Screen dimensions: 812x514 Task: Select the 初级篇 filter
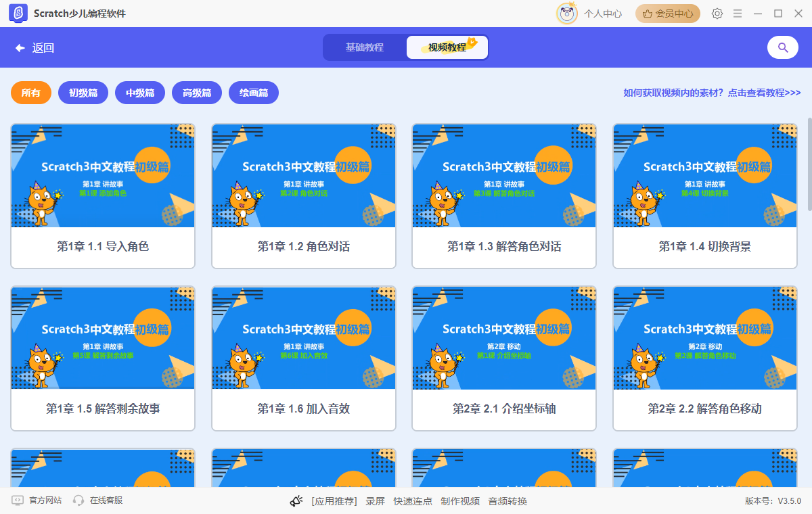click(83, 93)
